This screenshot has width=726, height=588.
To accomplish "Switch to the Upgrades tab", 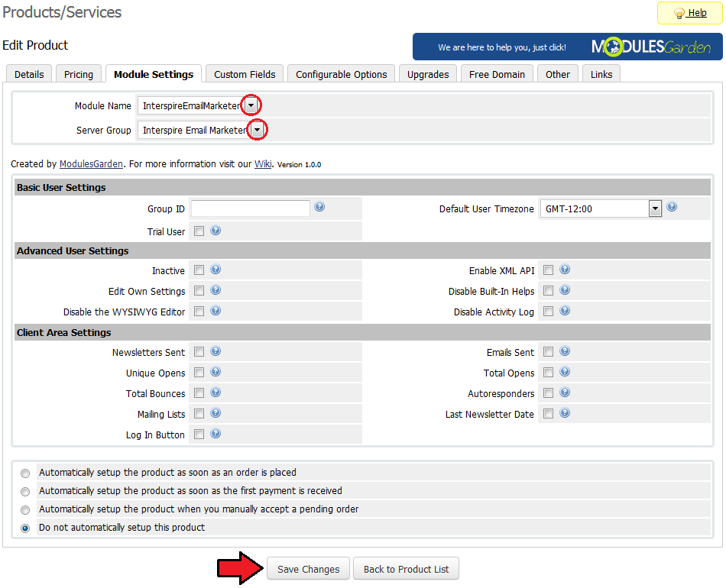I will (428, 74).
